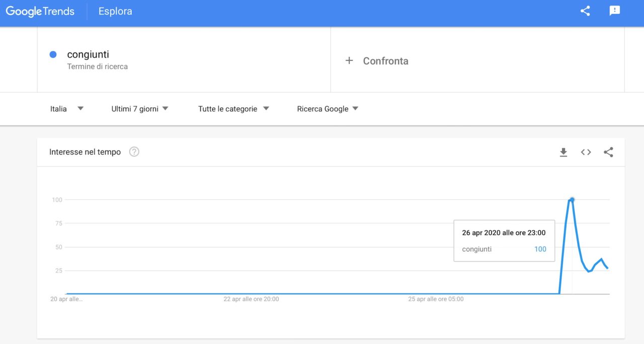644x344 pixels.
Task: Click the plus icon beside Confronta
Action: (x=349, y=60)
